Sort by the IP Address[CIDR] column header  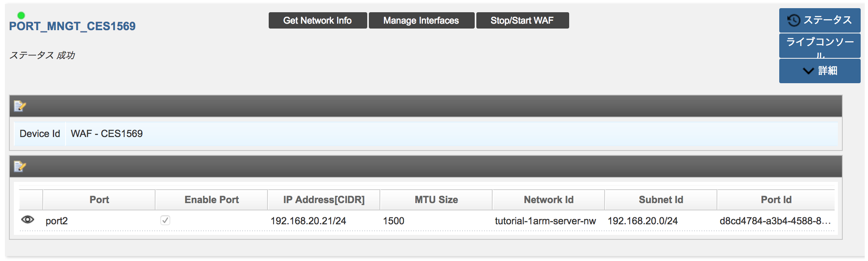tap(324, 200)
